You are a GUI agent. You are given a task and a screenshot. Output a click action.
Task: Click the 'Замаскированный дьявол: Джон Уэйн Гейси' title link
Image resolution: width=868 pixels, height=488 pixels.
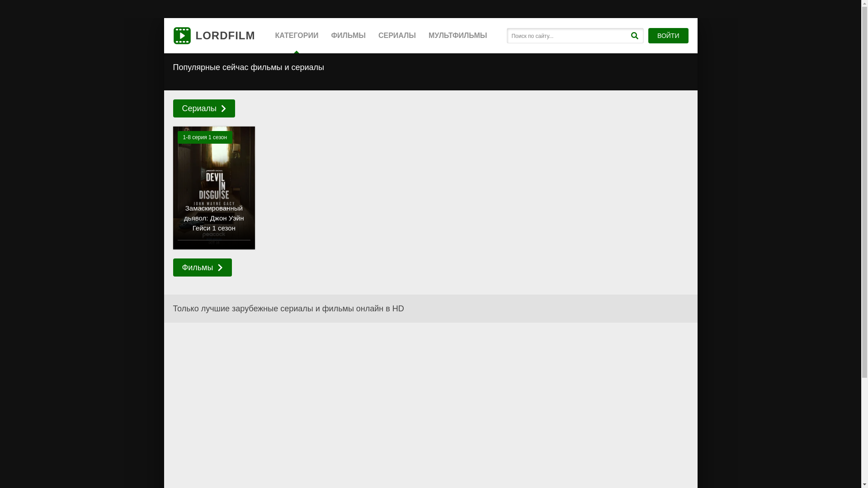coord(214,218)
